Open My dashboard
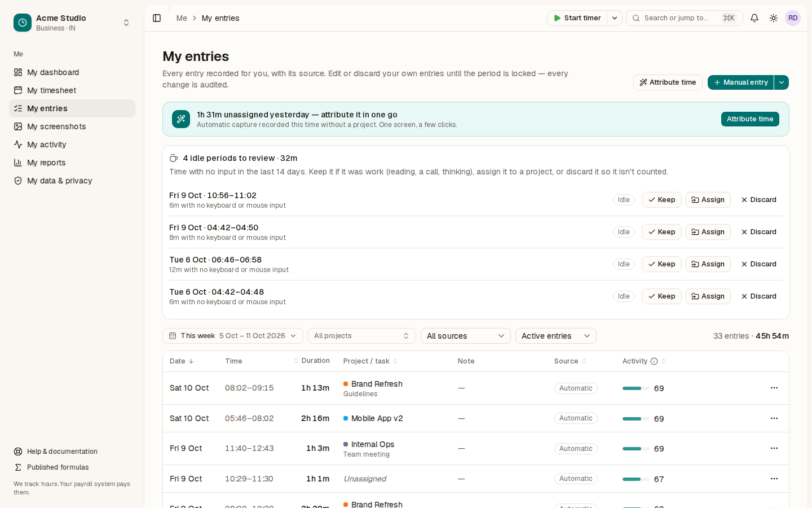The height and width of the screenshot is (508, 812). pos(72,72)
